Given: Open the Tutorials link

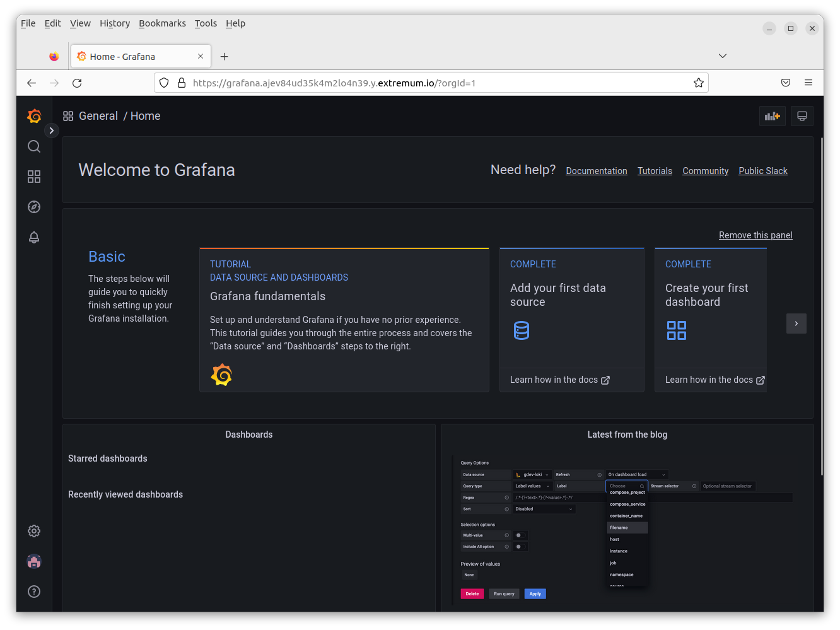Looking at the screenshot, I should pyautogui.click(x=655, y=171).
